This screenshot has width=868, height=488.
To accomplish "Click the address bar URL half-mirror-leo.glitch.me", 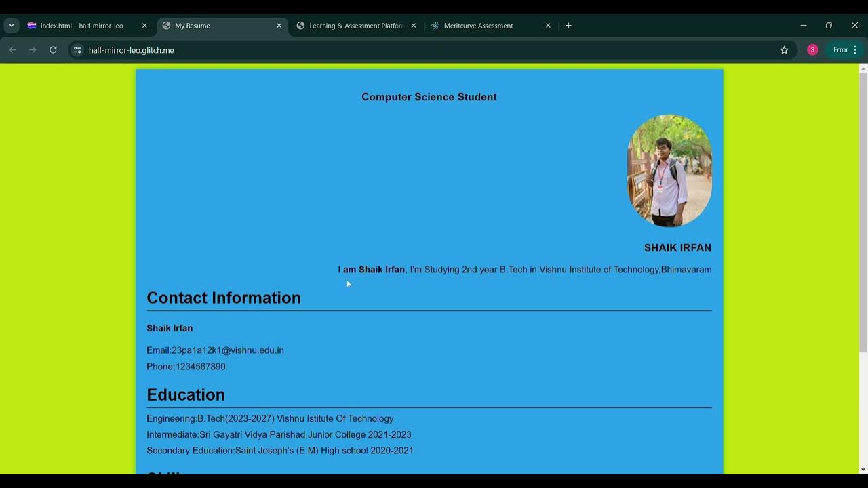I will click(x=131, y=50).
